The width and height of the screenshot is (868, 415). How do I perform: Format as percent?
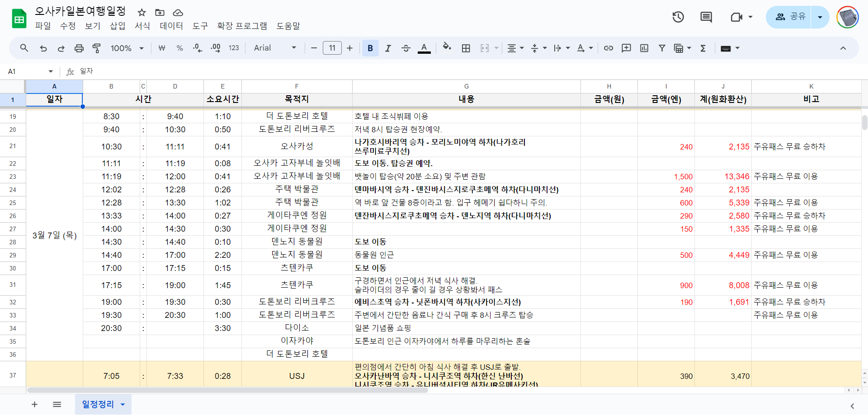tap(179, 48)
